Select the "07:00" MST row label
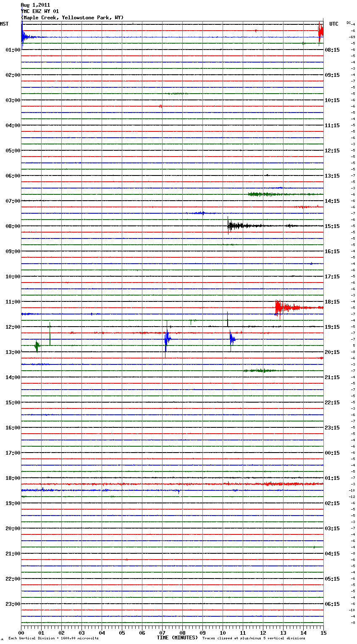The image size is (357, 644). pos(13,201)
